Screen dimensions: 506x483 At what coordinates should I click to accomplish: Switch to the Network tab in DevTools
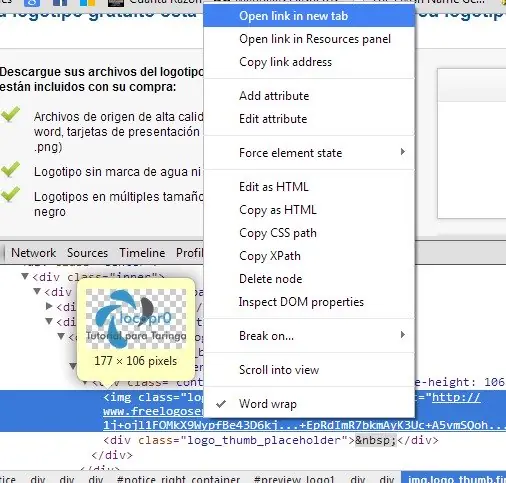coord(33,253)
